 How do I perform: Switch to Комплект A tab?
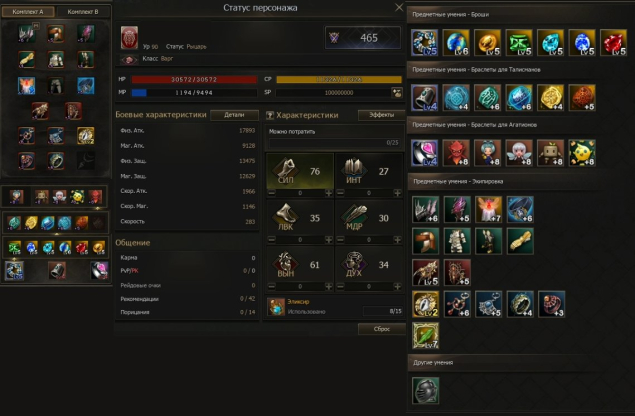click(x=28, y=12)
